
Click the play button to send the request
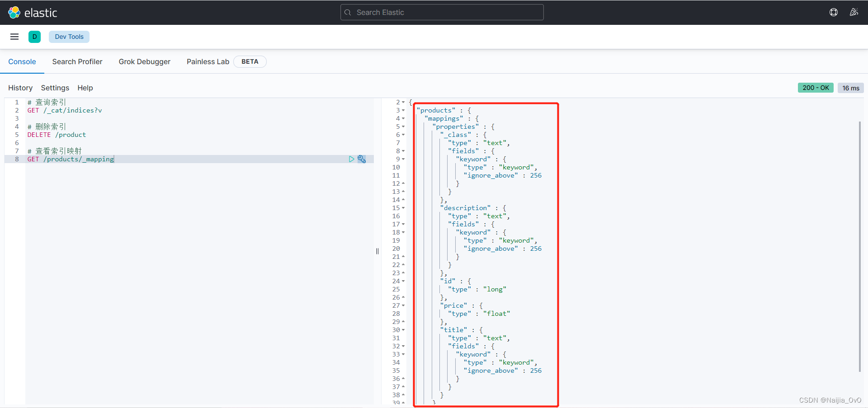point(352,159)
